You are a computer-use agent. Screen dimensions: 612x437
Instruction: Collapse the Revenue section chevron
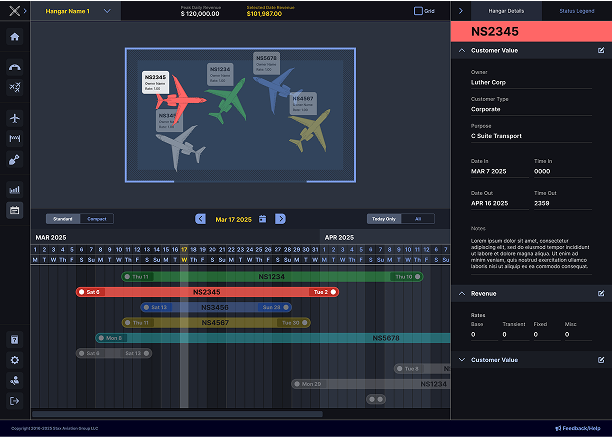[460, 294]
